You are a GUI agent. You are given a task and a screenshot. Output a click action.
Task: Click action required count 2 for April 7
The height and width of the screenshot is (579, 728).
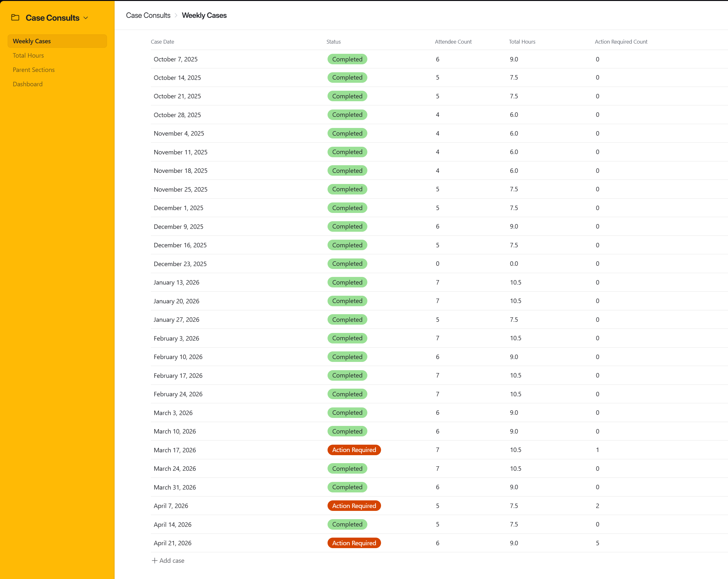597,506
